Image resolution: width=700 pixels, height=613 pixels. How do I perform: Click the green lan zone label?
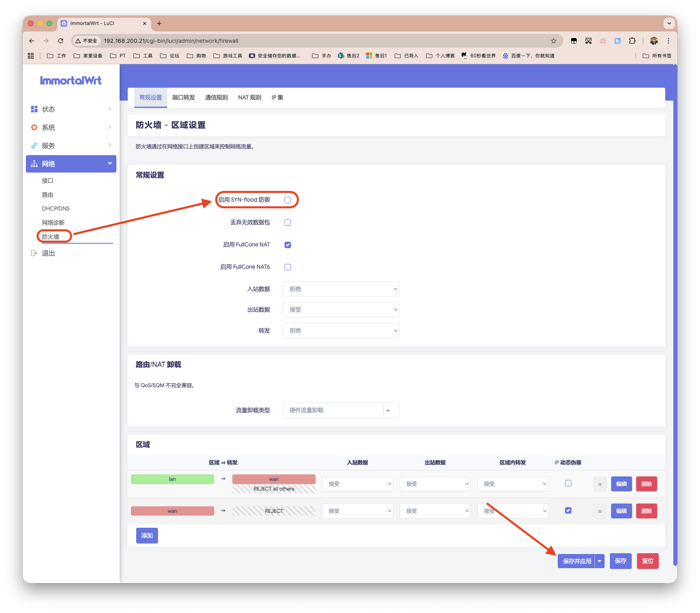(173, 479)
